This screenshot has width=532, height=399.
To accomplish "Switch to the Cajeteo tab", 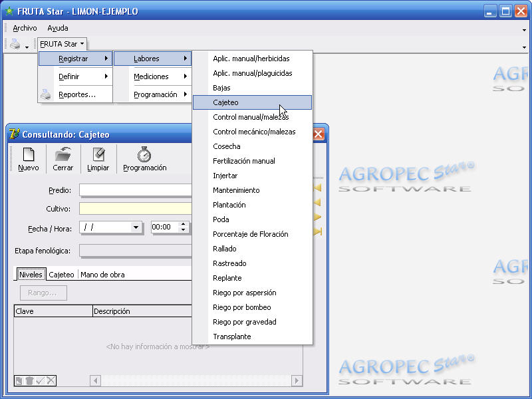I will pyautogui.click(x=61, y=275).
